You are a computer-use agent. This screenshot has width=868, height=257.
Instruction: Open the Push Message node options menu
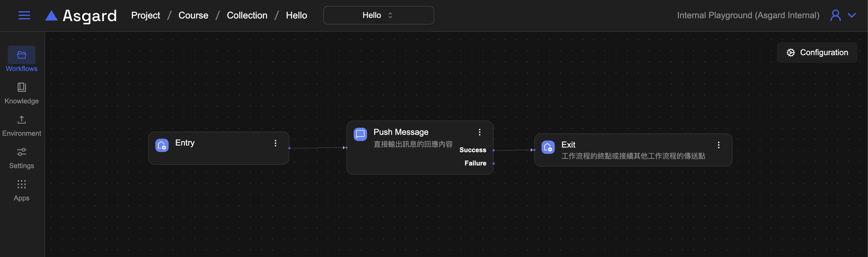(x=479, y=132)
